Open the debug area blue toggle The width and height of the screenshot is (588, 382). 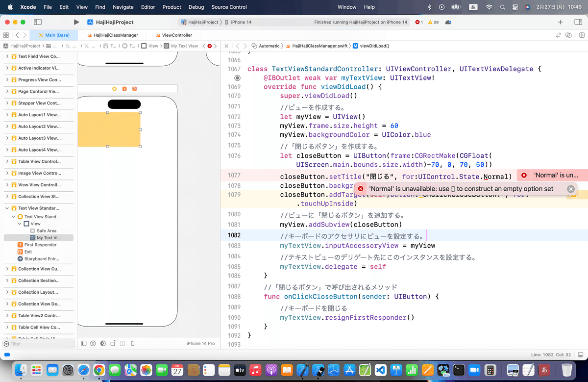point(7,355)
